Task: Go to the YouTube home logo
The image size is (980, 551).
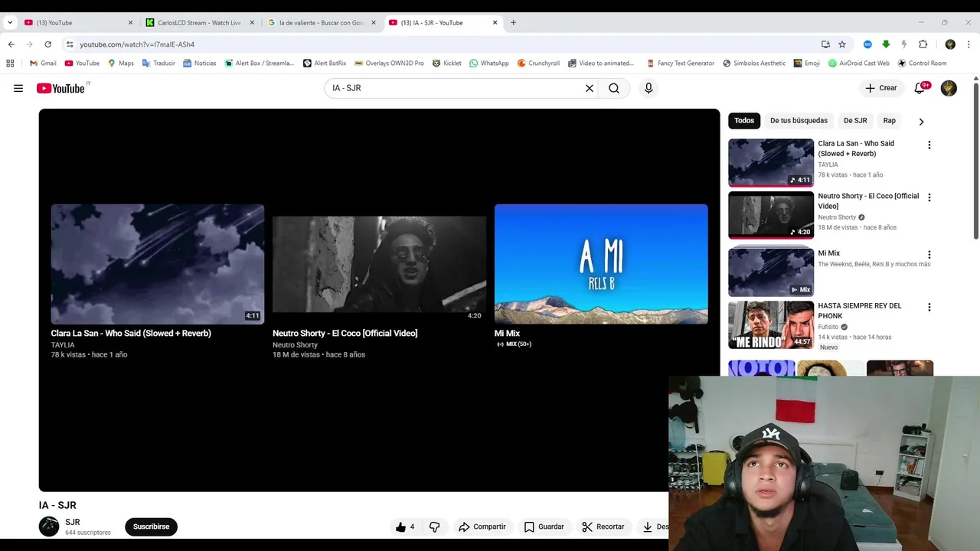Action: [x=60, y=88]
